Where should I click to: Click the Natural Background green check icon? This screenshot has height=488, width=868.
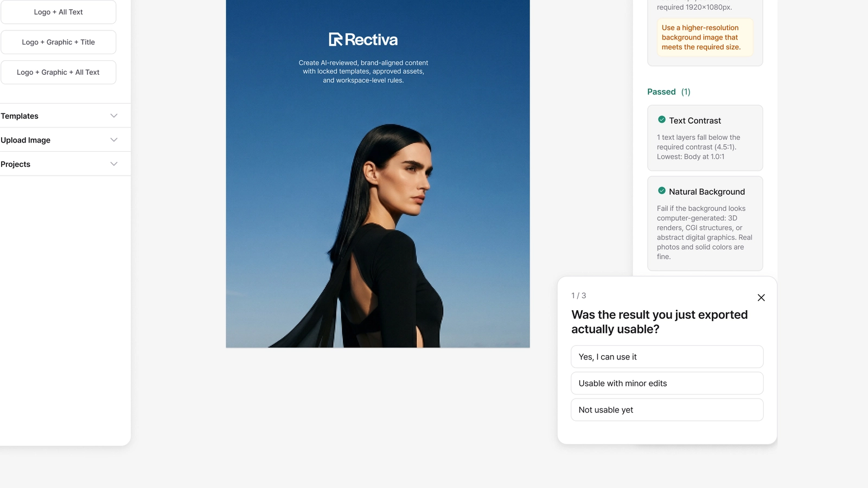[662, 191]
